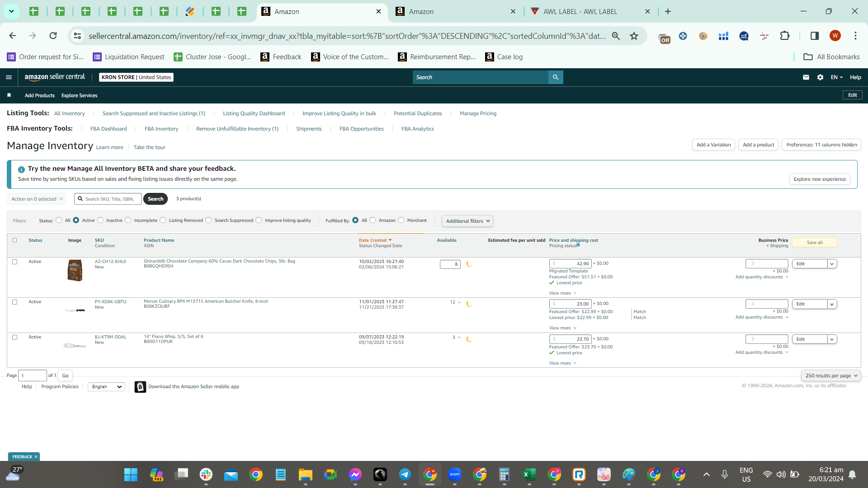Click the bookmark flag icon beside Add Products
868x488 pixels.
coord(9,95)
